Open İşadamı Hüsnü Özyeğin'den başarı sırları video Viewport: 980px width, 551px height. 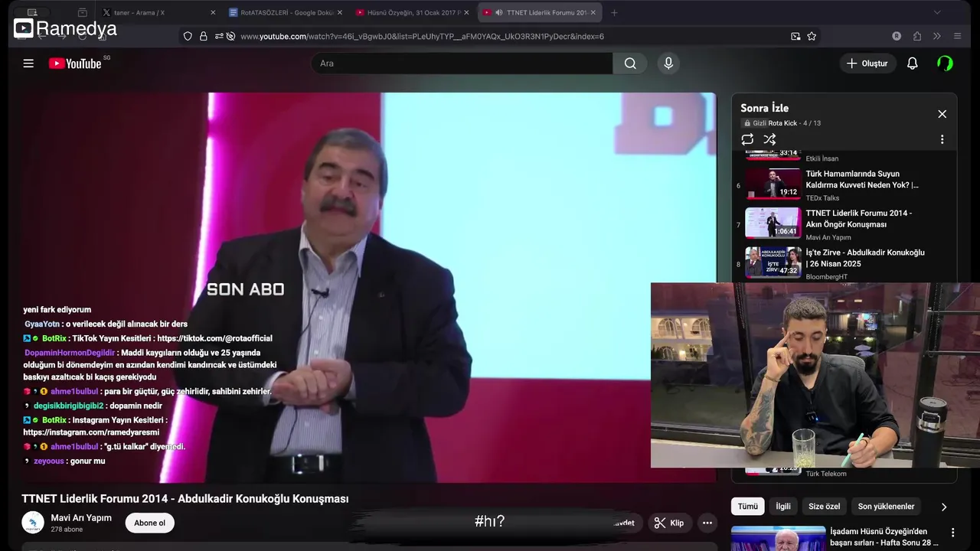tap(884, 537)
